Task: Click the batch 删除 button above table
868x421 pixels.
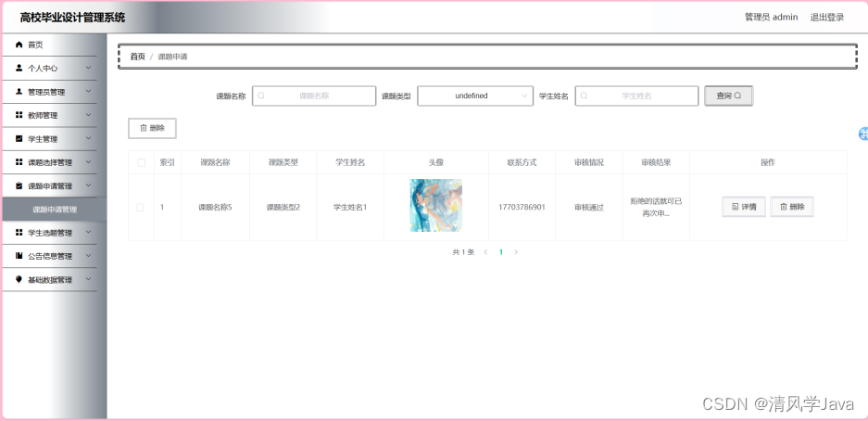Action: pos(152,128)
